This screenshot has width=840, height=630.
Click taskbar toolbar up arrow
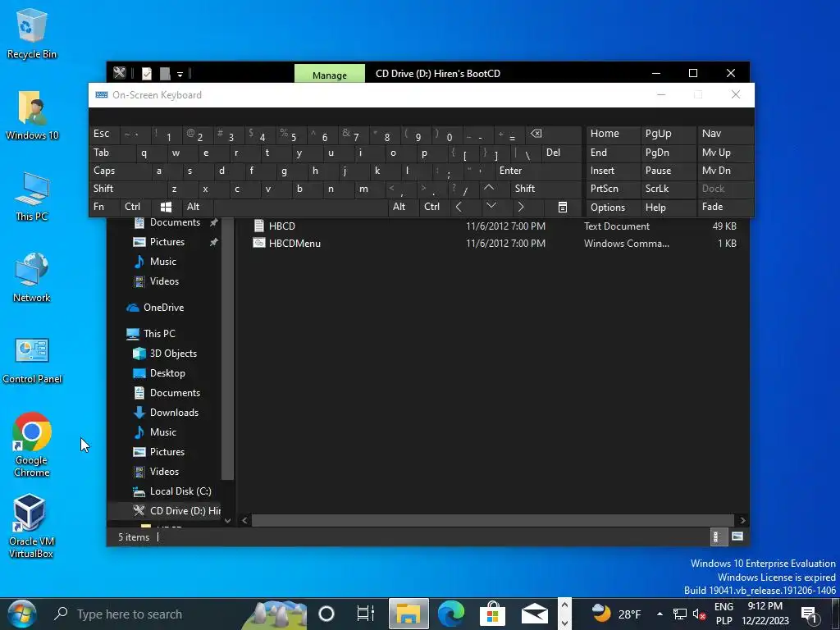pyautogui.click(x=564, y=606)
